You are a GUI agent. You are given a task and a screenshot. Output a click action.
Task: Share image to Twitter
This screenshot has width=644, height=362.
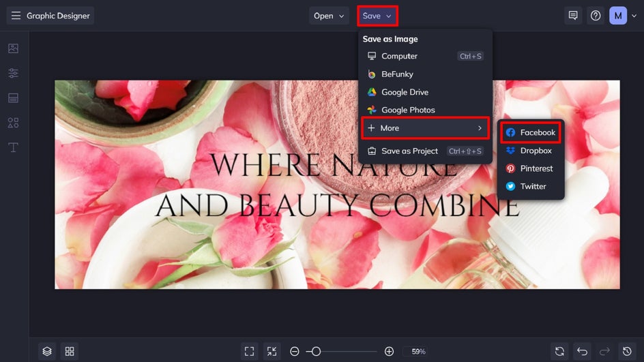(x=531, y=186)
